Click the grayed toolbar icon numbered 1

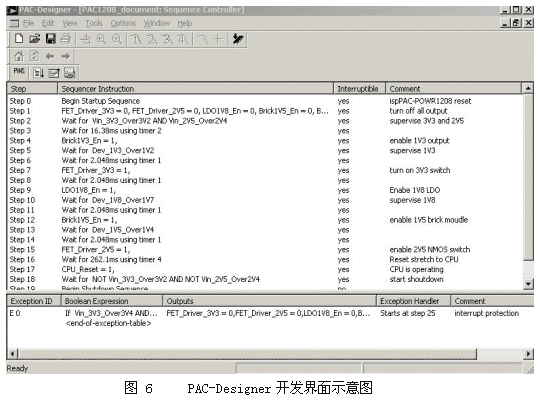[136, 39]
